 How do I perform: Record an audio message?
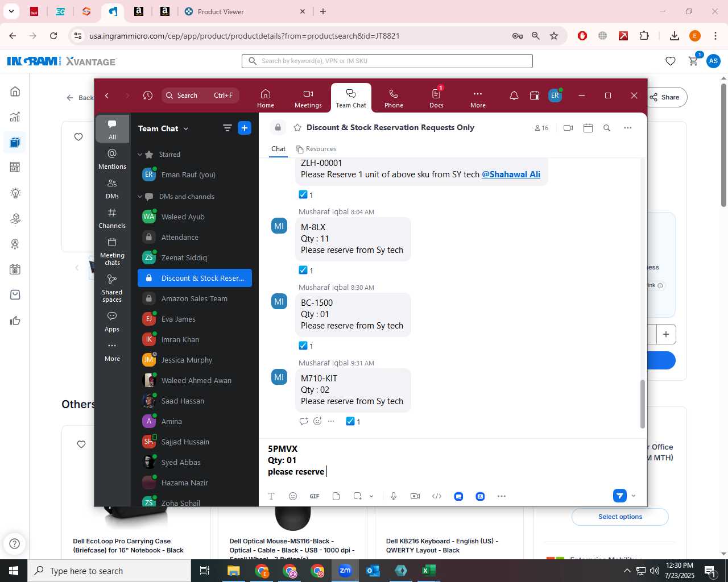tap(394, 496)
